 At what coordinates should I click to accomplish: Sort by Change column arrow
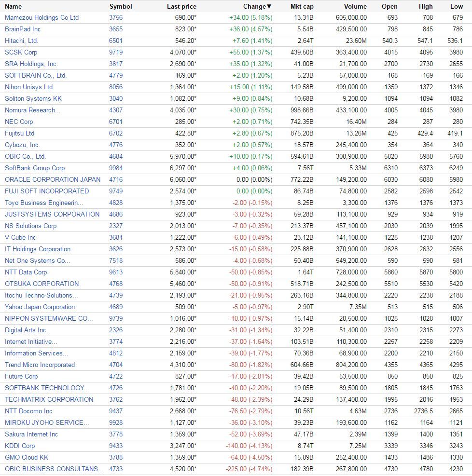coord(269,6)
